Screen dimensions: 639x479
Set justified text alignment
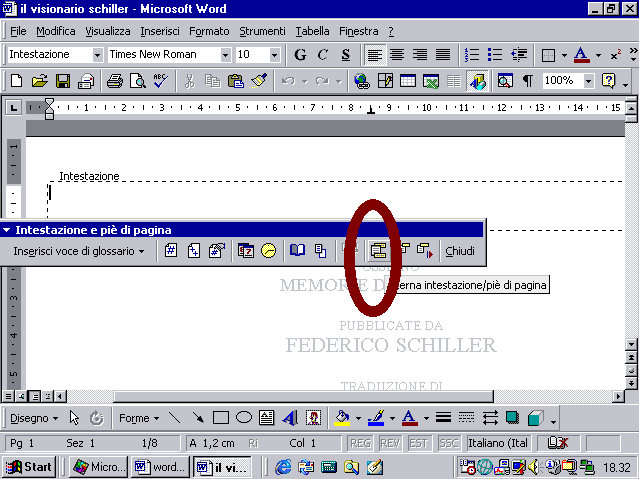[443, 54]
